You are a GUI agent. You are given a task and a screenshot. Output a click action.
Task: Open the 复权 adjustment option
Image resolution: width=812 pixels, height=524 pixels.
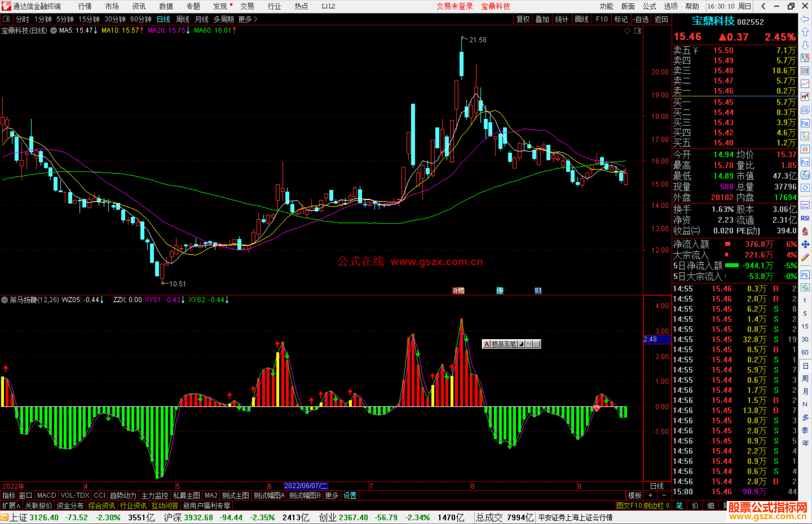[x=523, y=19]
